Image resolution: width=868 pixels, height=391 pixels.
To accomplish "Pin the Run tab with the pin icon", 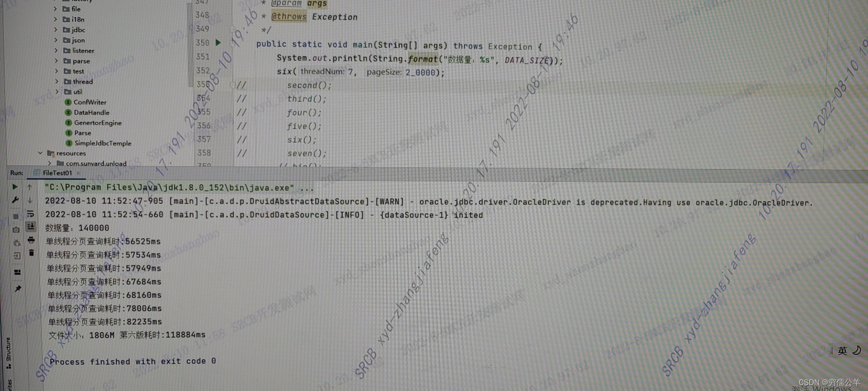I will [18, 289].
